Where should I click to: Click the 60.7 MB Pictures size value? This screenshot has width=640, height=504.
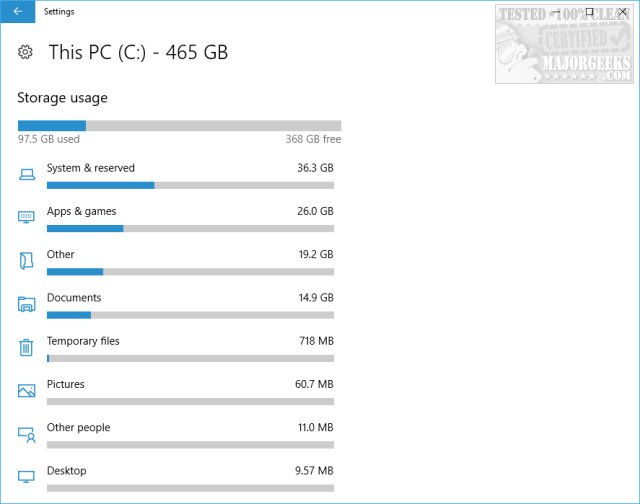coord(315,384)
